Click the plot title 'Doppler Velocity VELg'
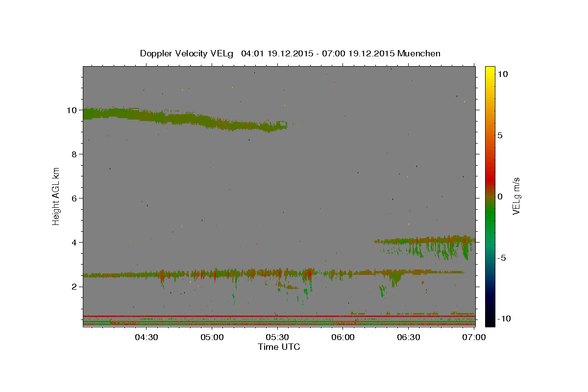This screenshot has width=588, height=392. pos(188,53)
